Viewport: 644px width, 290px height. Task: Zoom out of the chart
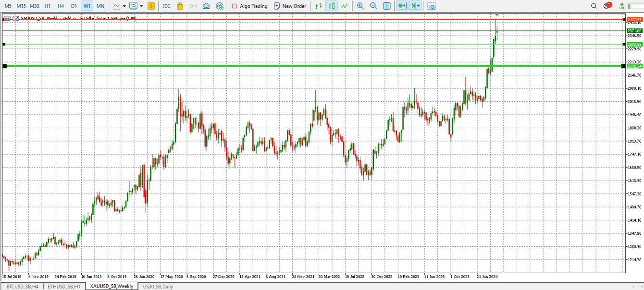tap(373, 6)
